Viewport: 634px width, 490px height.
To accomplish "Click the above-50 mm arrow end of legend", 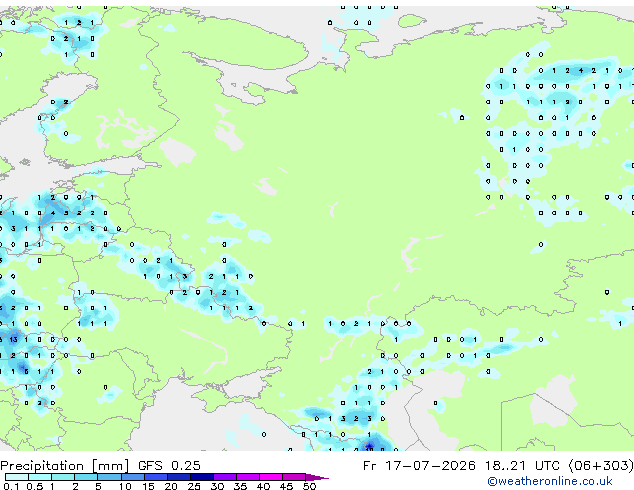I will pyautogui.click(x=317, y=477).
